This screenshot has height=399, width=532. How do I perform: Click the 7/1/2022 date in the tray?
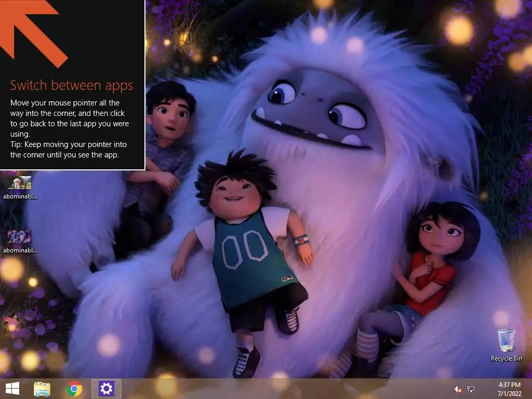[509, 394]
